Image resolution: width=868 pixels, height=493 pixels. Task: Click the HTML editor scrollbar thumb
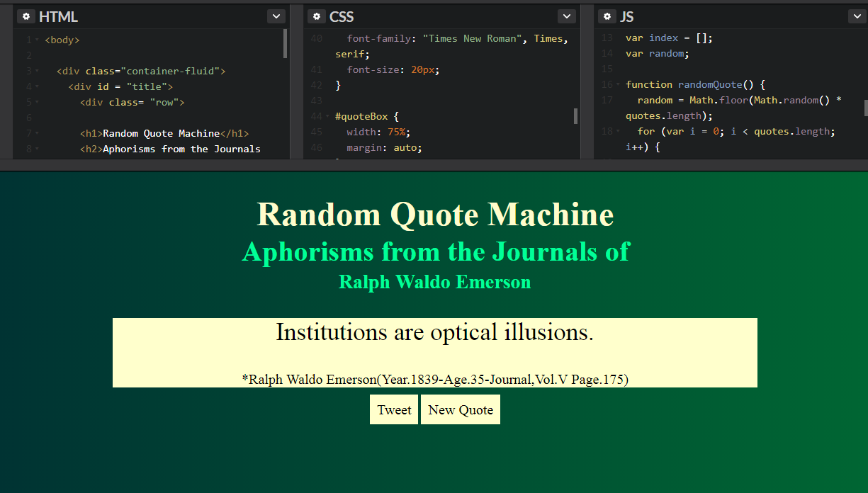pyautogui.click(x=286, y=43)
